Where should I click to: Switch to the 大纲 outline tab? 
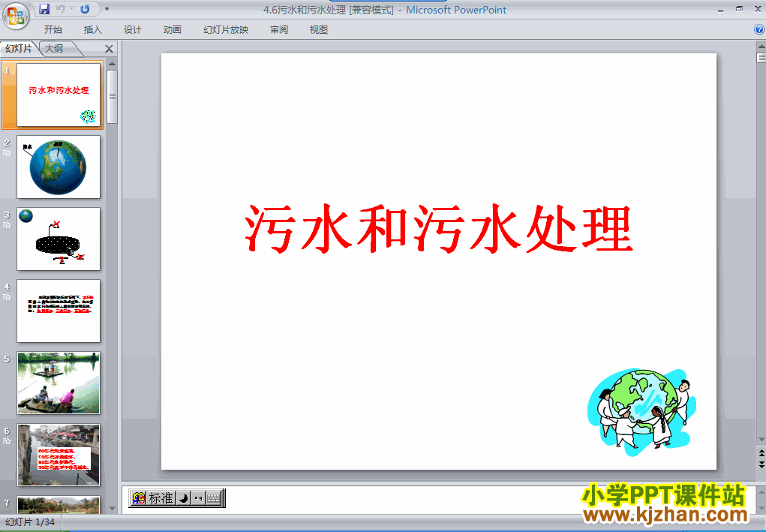[x=54, y=48]
